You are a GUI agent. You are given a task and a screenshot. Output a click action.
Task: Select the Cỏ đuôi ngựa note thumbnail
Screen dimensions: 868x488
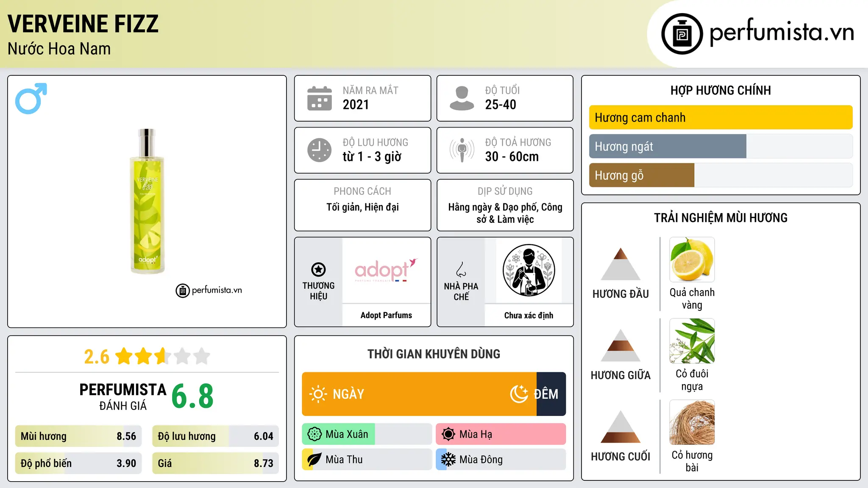coord(692,341)
